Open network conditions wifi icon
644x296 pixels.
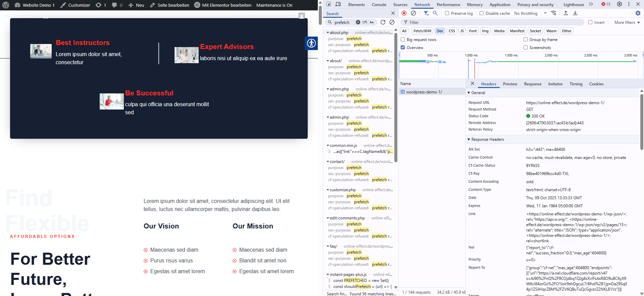554,13
